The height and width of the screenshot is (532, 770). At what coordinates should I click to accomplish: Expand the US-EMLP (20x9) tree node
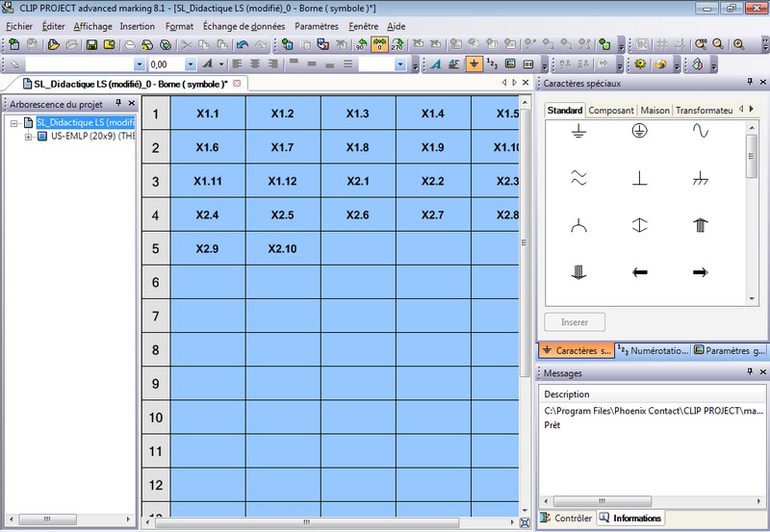[29, 137]
